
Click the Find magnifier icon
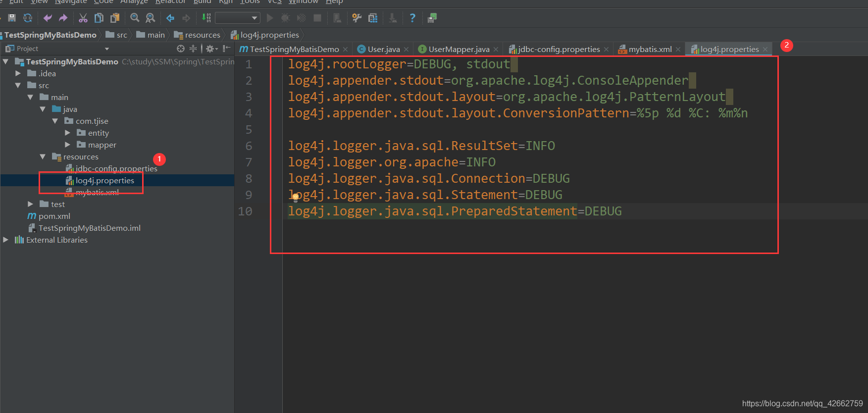[x=135, y=18]
